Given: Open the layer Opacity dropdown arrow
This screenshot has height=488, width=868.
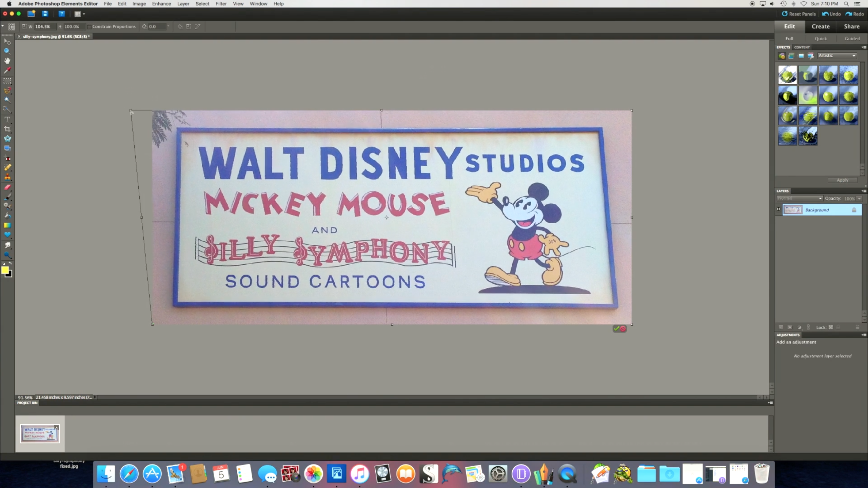Looking at the screenshot, I should tap(860, 199).
